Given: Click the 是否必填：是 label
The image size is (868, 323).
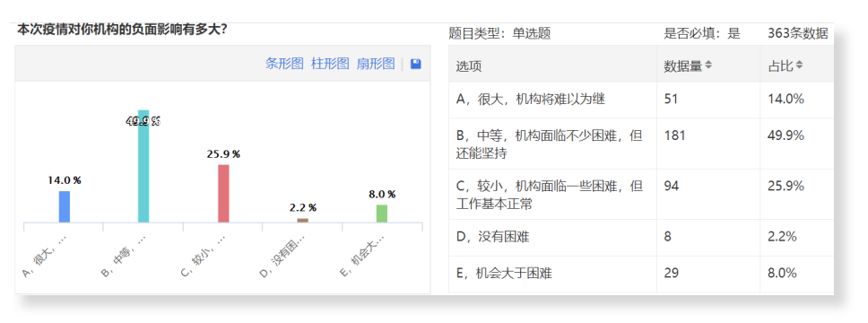Looking at the screenshot, I should point(702,34).
